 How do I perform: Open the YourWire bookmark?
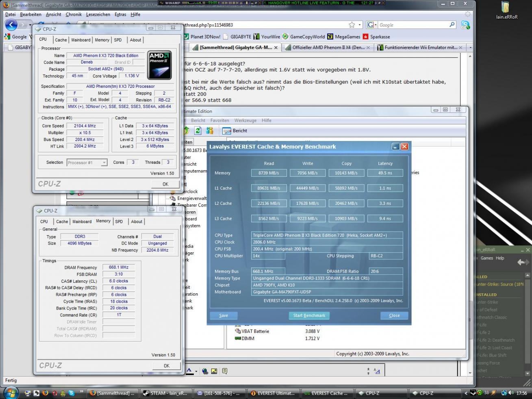(267, 37)
